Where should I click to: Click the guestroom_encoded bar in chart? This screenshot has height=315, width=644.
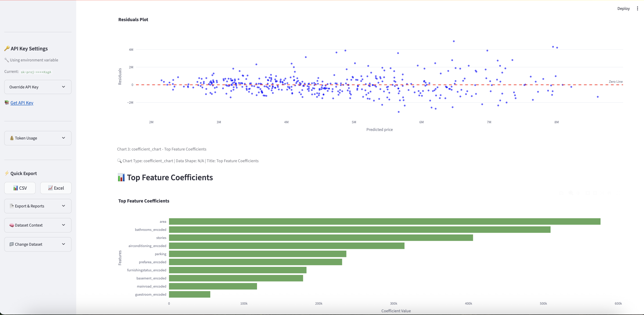coord(190,295)
